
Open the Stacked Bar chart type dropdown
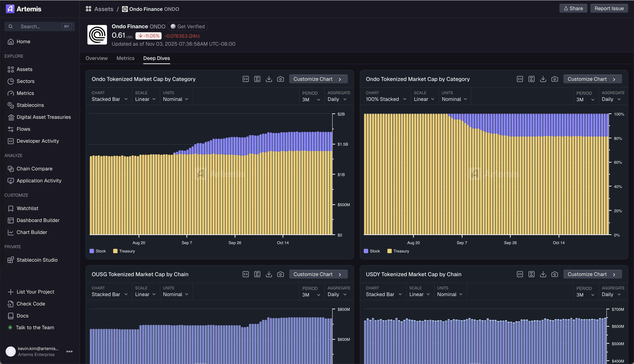(109, 99)
